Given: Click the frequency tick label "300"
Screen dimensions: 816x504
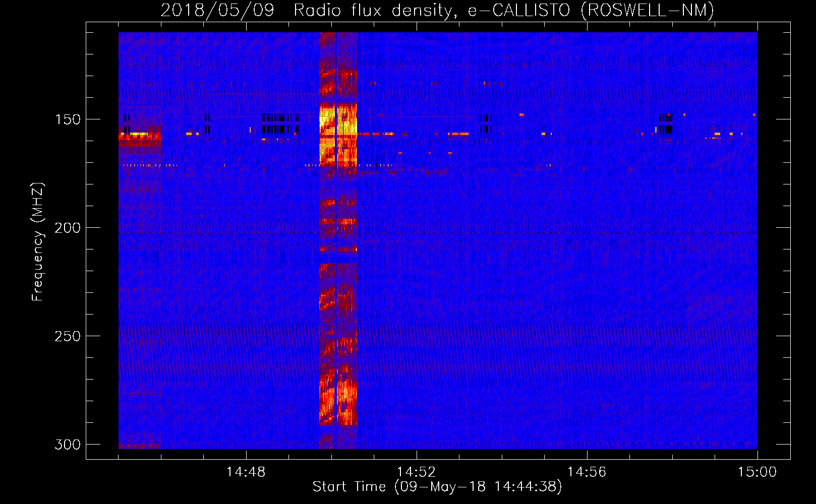Looking at the screenshot, I should [x=68, y=445].
